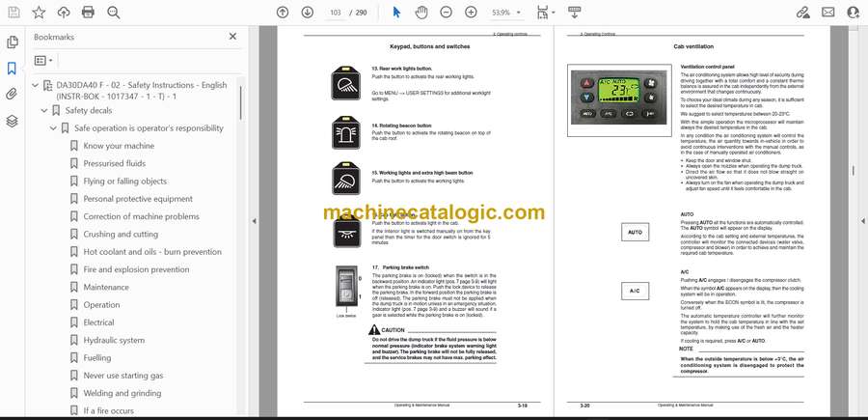Open the share with others person icon
Screen dimensions: 868x420
[x=854, y=13]
